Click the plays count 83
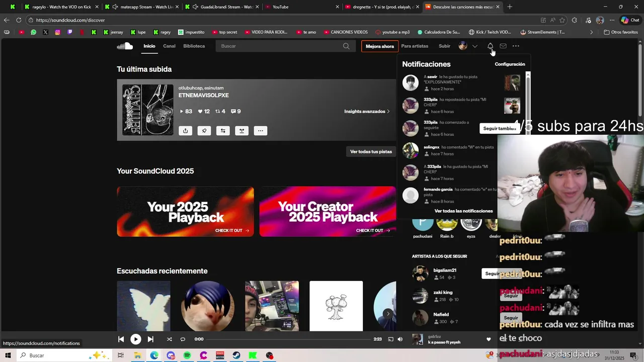Screen dimensions: 644x362 [x=186, y=112]
